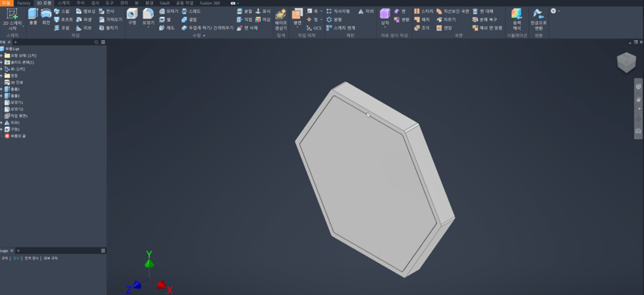The height and width of the screenshot is (295, 644).
Task: Open the 파일 menu
Action: pos(6,3)
